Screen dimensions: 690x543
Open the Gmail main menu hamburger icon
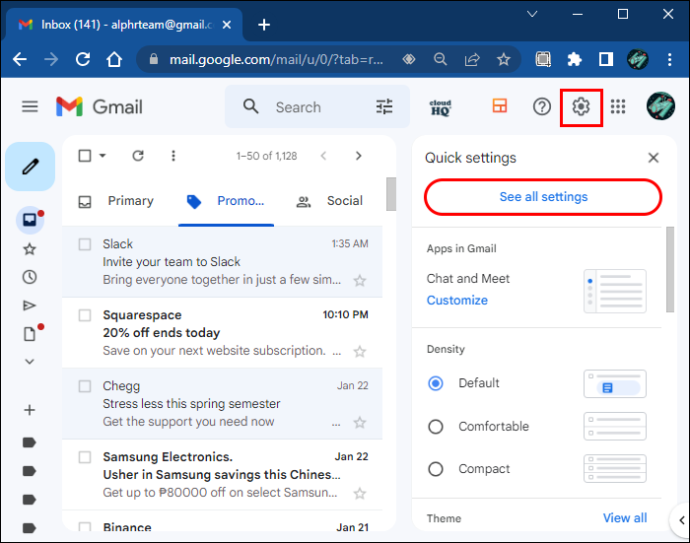point(30,106)
